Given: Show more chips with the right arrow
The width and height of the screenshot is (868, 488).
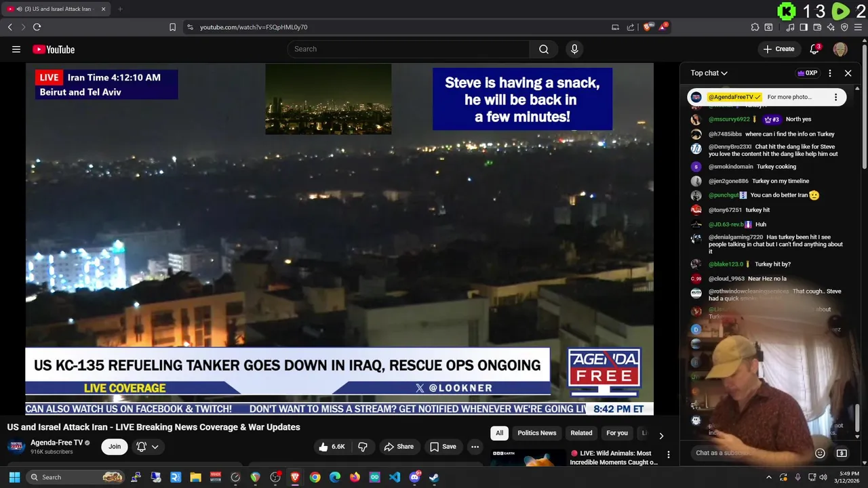Looking at the screenshot, I should tap(661, 436).
